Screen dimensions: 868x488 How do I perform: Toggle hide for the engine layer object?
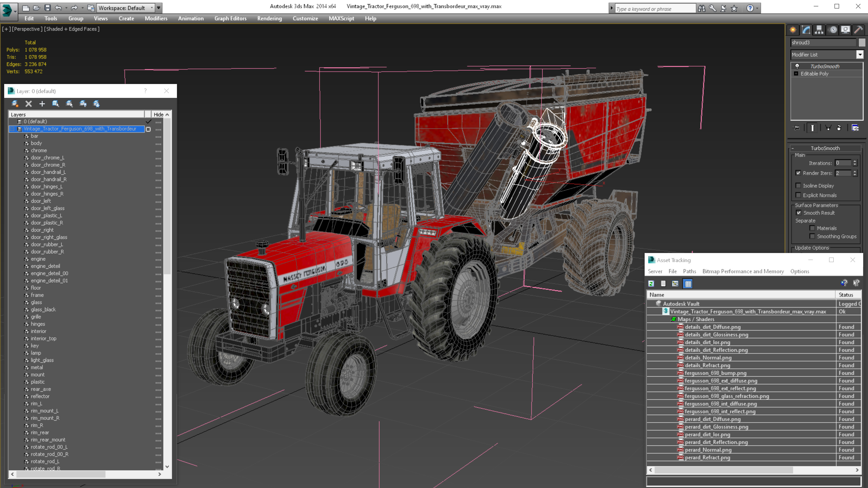pos(158,259)
